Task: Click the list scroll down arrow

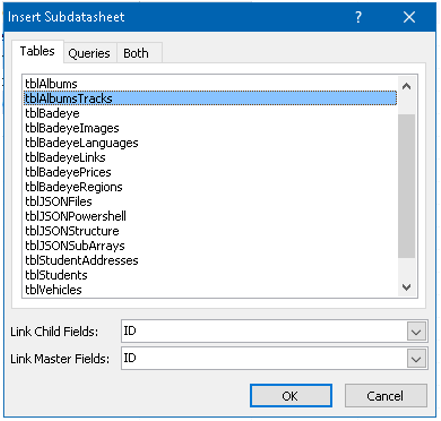Action: tap(406, 287)
